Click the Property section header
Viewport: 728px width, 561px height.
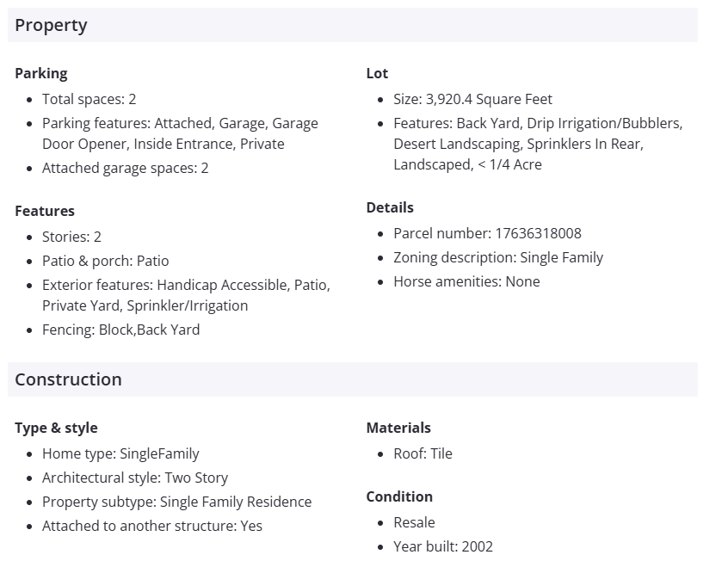coord(51,25)
